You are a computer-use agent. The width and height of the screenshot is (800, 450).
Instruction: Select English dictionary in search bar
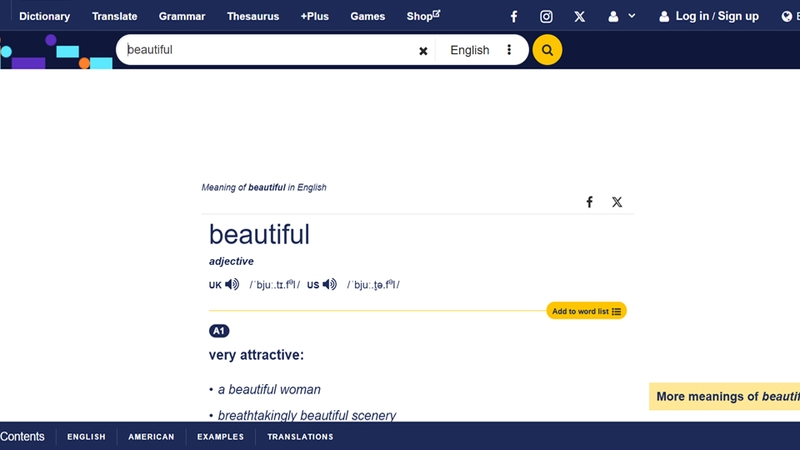(469, 50)
